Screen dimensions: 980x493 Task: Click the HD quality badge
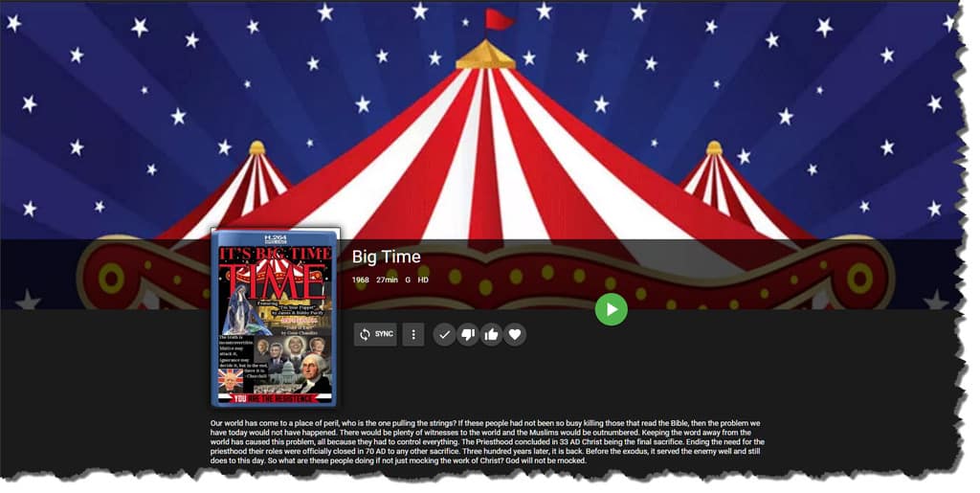pyautogui.click(x=423, y=280)
